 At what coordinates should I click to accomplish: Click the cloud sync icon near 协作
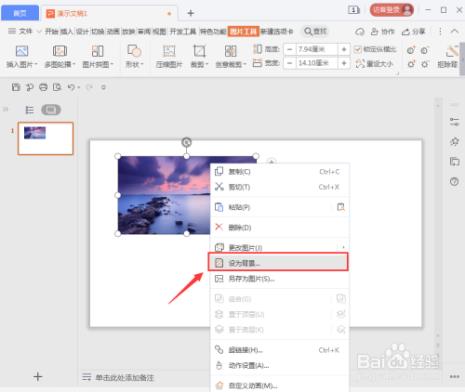(x=360, y=32)
